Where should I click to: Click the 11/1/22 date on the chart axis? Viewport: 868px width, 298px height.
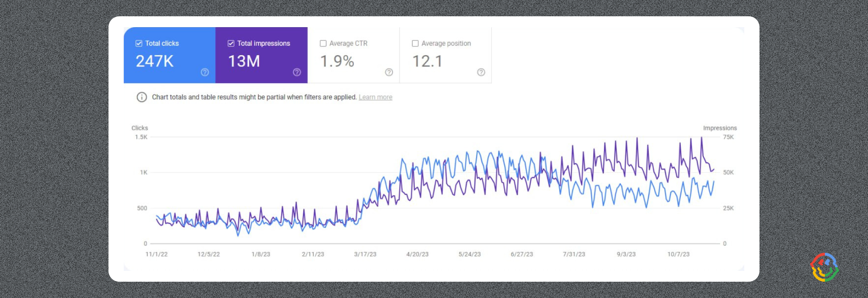[x=156, y=255]
